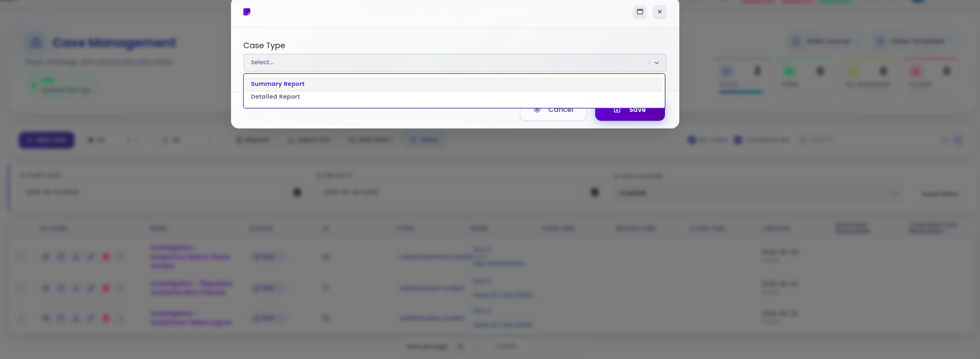Close the dialog with the X
The width and height of the screenshot is (980, 359).
pyautogui.click(x=660, y=12)
